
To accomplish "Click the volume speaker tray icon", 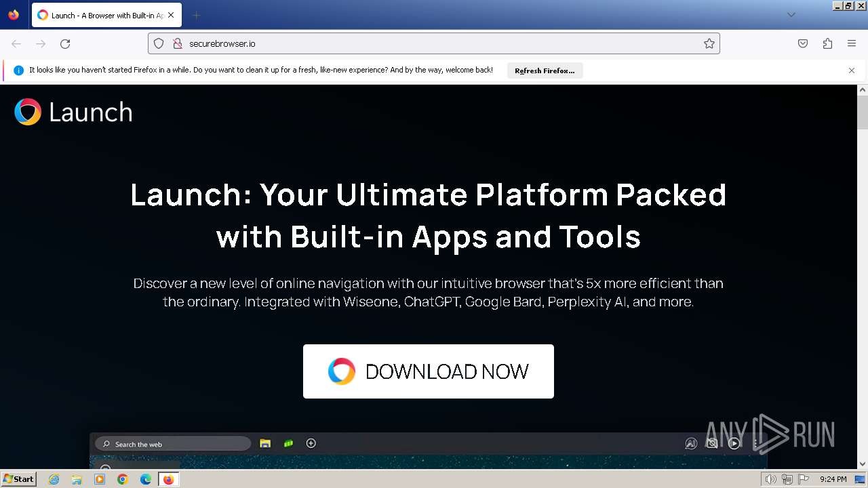I will pos(771,479).
